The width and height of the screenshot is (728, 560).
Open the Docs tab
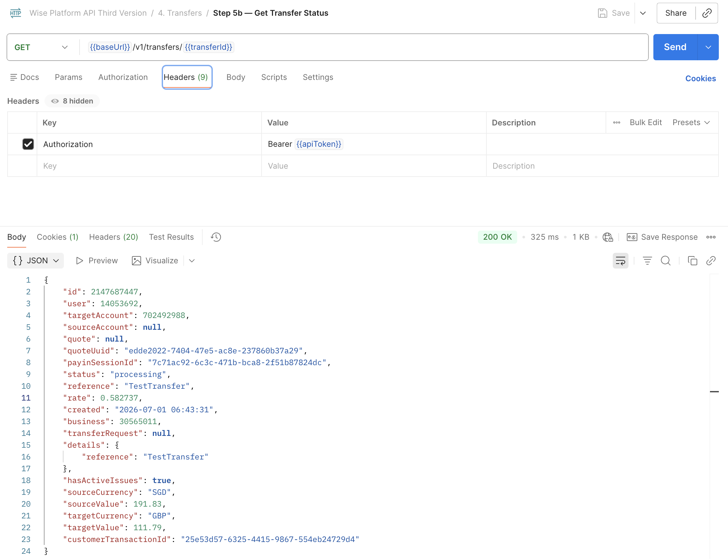(x=25, y=77)
